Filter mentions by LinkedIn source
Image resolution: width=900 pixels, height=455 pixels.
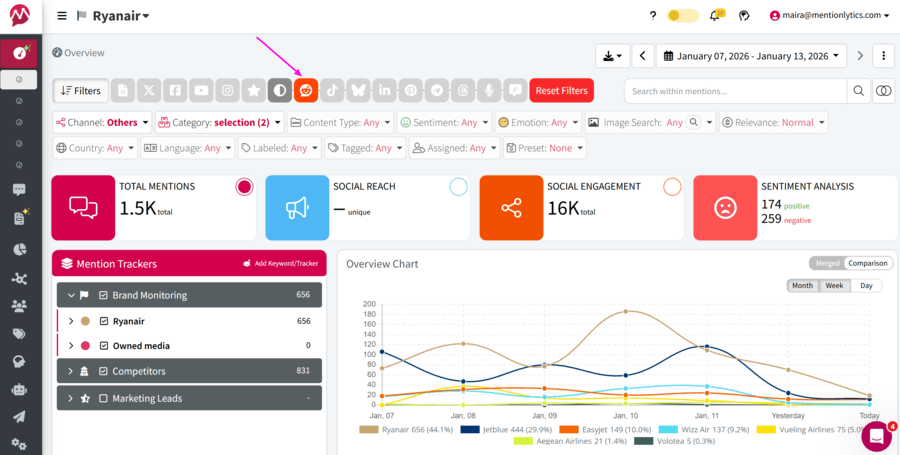(384, 91)
